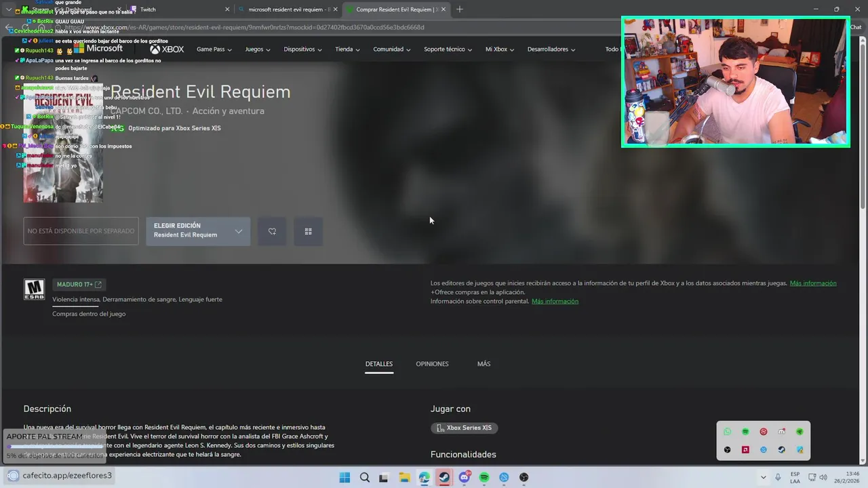
Task: Expand the Soporte técnico menu
Action: click(448, 49)
